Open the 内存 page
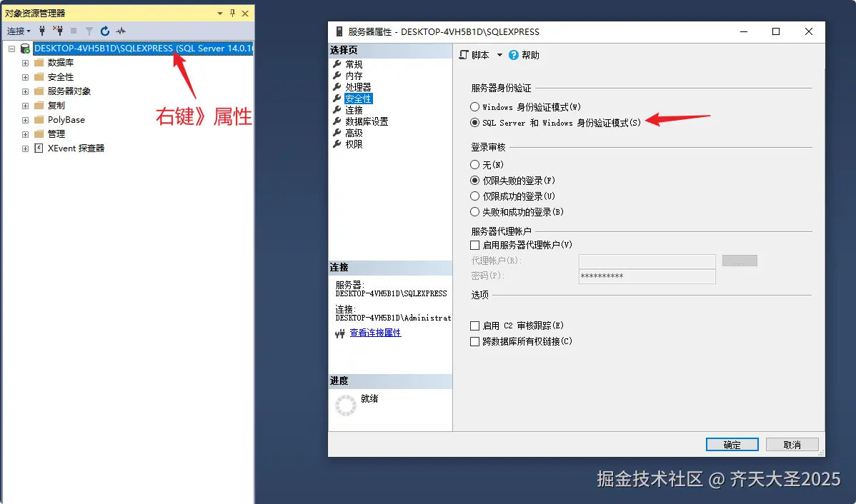This screenshot has height=504, width=856. (x=354, y=76)
